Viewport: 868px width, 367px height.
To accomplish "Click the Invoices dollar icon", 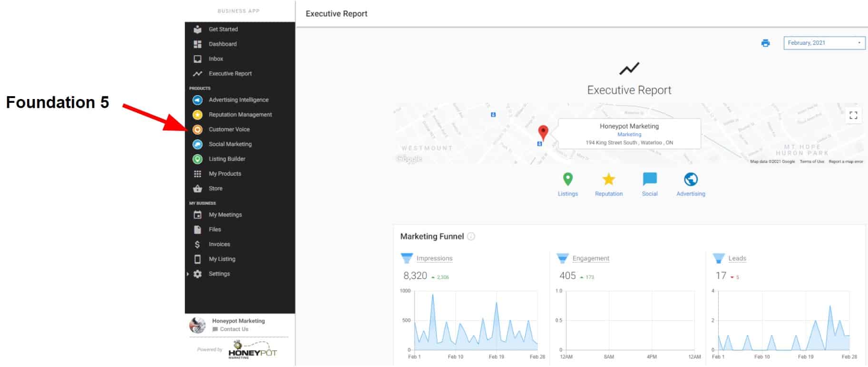I will (x=197, y=244).
